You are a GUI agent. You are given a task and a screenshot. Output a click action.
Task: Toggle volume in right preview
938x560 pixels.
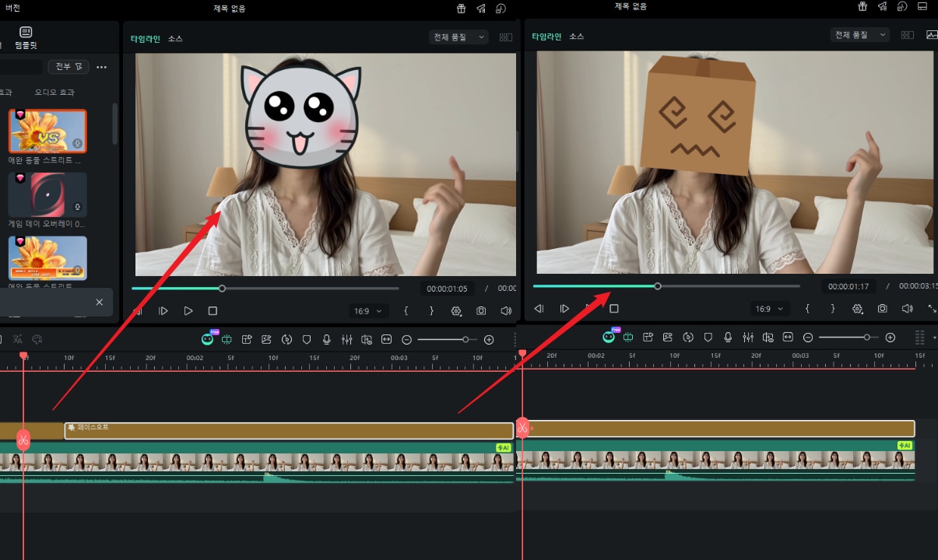[907, 309]
